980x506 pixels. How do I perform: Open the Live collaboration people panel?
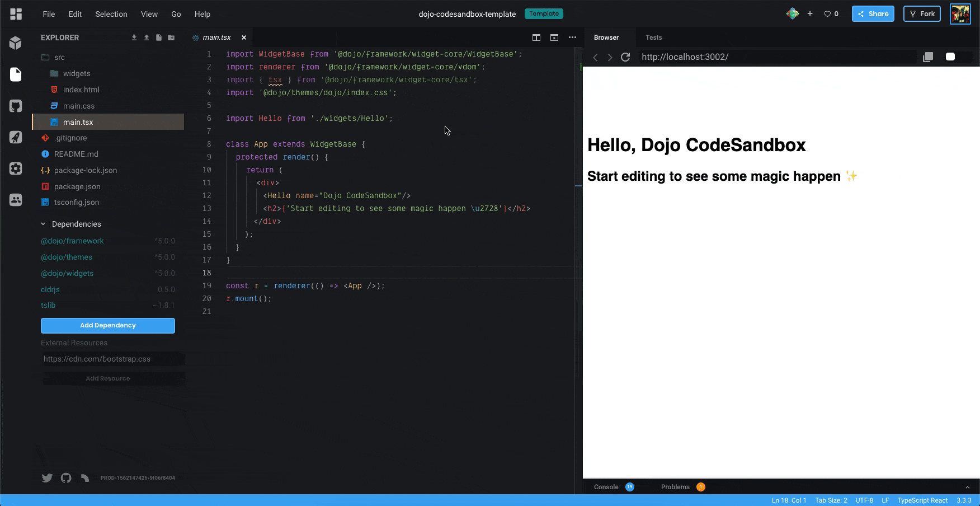(x=16, y=200)
